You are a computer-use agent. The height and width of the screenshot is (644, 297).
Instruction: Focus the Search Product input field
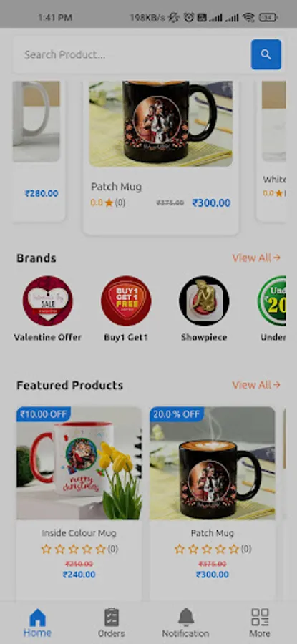132,54
